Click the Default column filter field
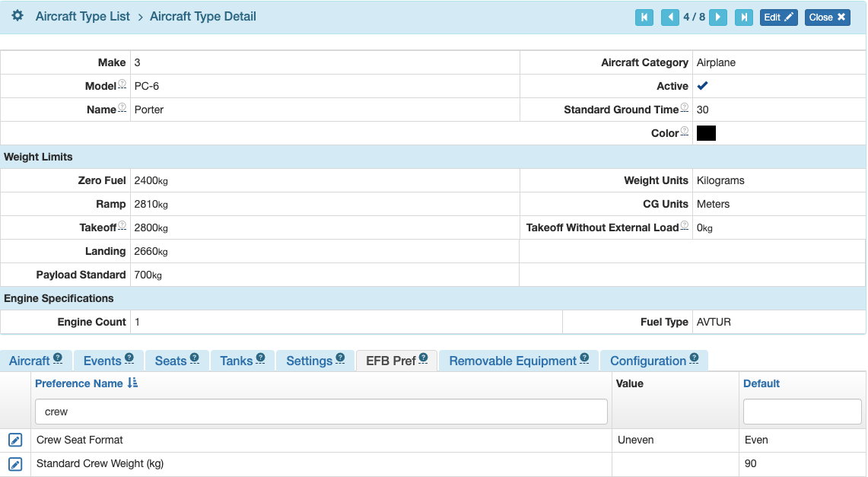Screen dimensions: 868x477 point(802,411)
